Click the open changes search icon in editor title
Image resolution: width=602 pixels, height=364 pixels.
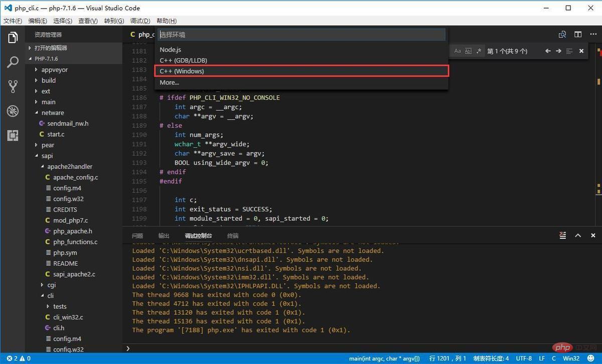(562, 35)
